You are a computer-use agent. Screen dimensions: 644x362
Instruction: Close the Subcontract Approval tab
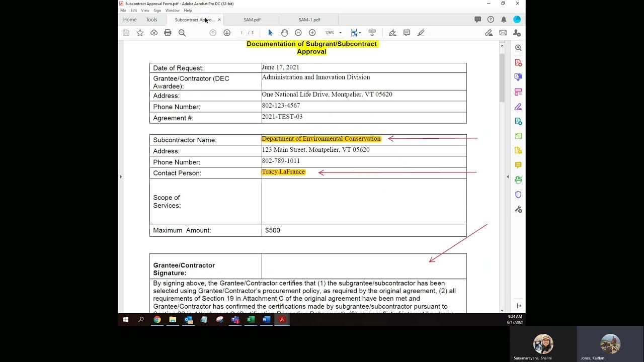coord(219,20)
